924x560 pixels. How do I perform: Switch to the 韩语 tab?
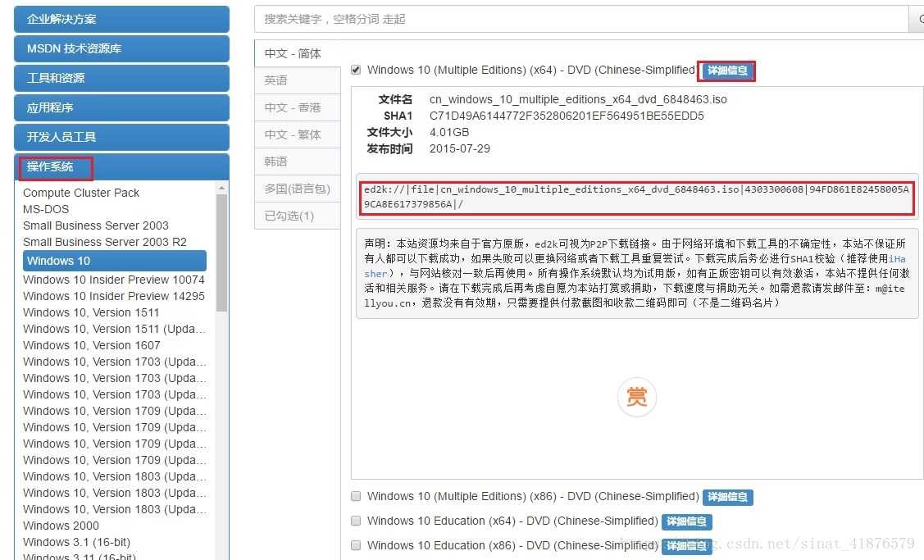tap(298, 162)
